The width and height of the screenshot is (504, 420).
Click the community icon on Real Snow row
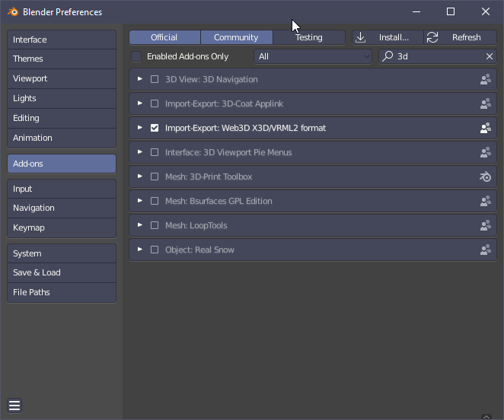click(486, 250)
